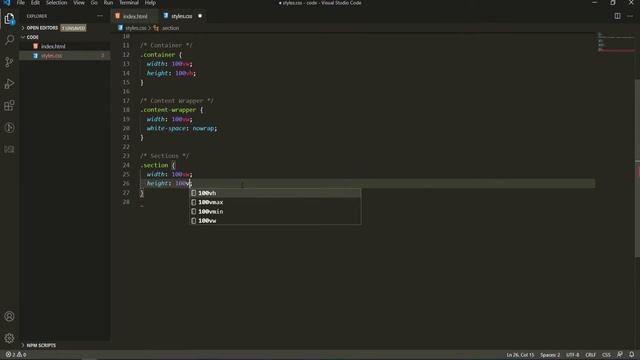Open the Selection menu

[x=56, y=3]
